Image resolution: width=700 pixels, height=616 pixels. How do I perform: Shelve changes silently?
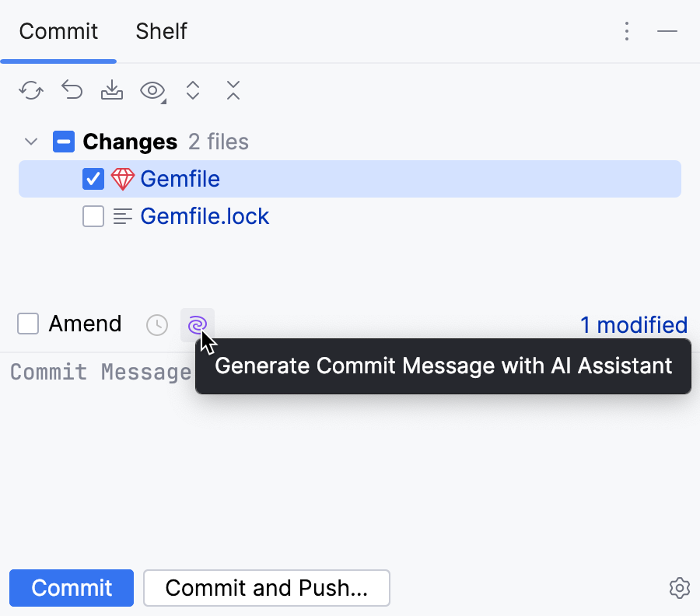tap(111, 90)
